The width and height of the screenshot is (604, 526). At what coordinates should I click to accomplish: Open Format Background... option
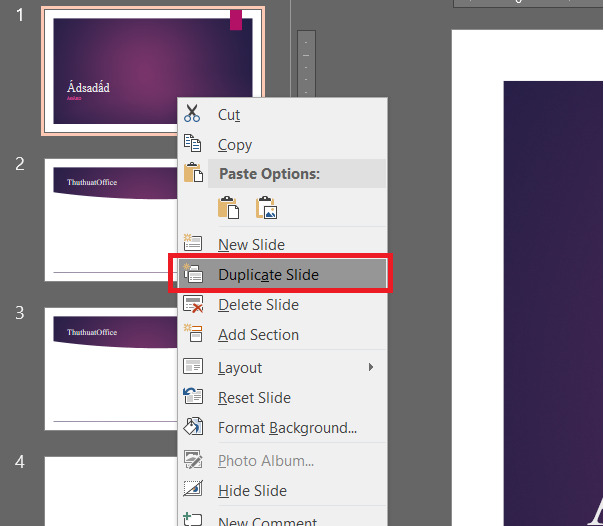[287, 427]
